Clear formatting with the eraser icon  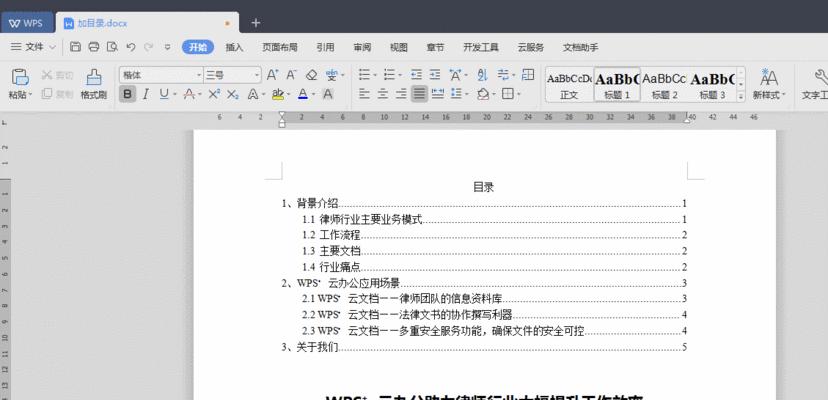[312, 75]
